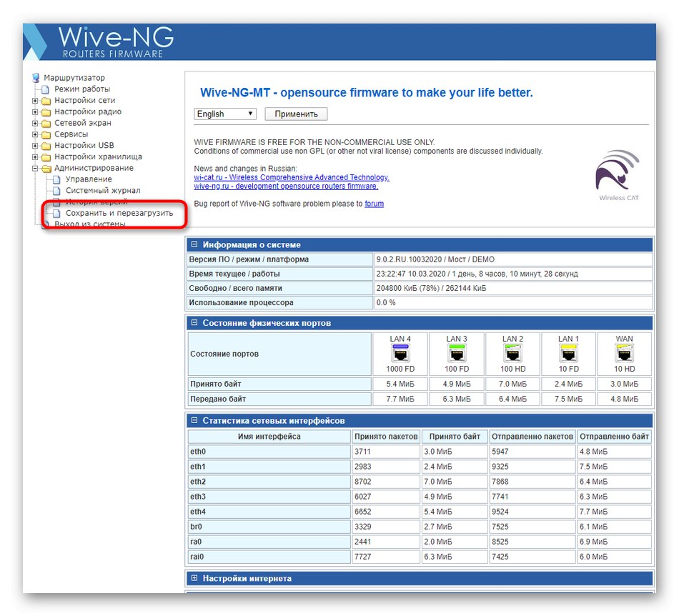679x616 pixels.
Task: Collapse the Состояние физических портов section
Action: point(194,322)
